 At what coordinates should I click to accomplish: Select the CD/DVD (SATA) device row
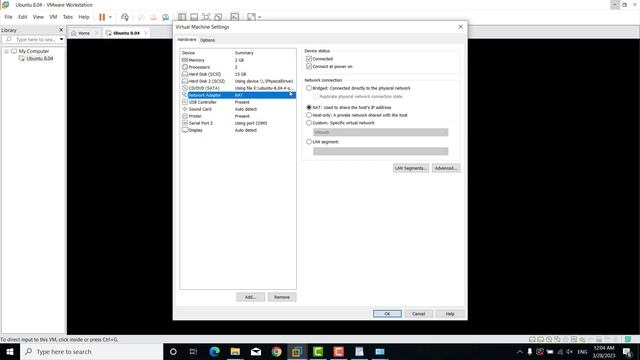point(238,88)
